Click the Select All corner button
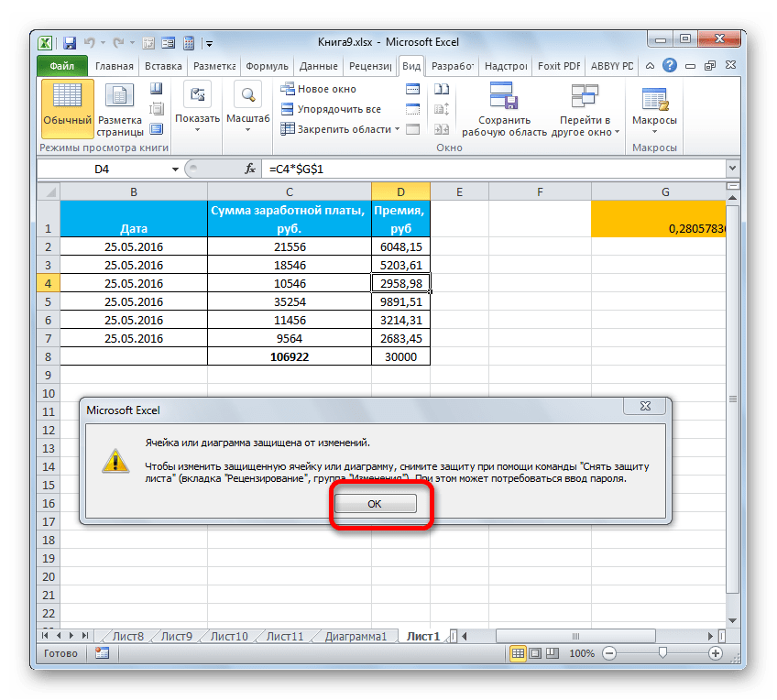777x700 pixels. 49,191
